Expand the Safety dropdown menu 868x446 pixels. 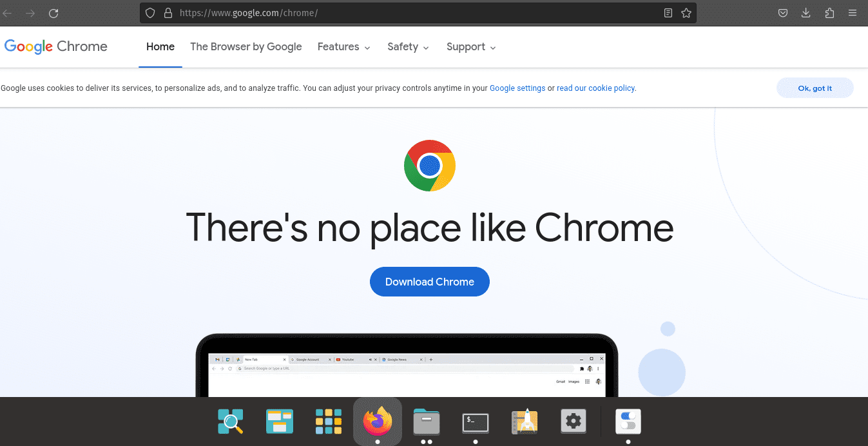(408, 46)
